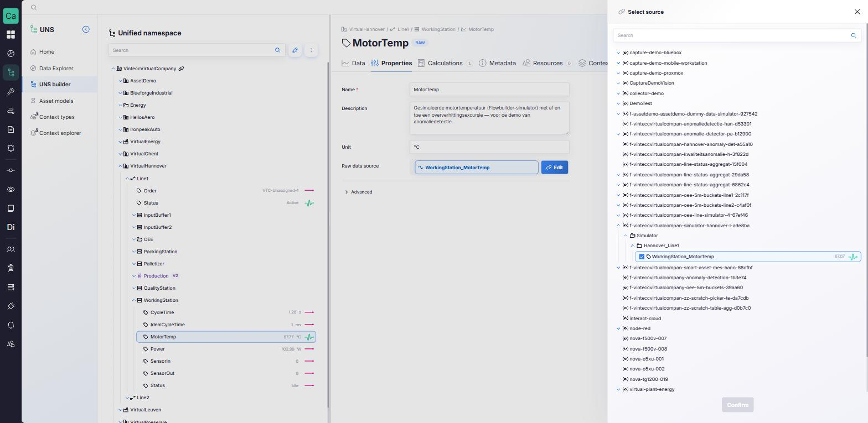Open the Di icon in left rail
The height and width of the screenshot is (423, 868).
(11, 227)
